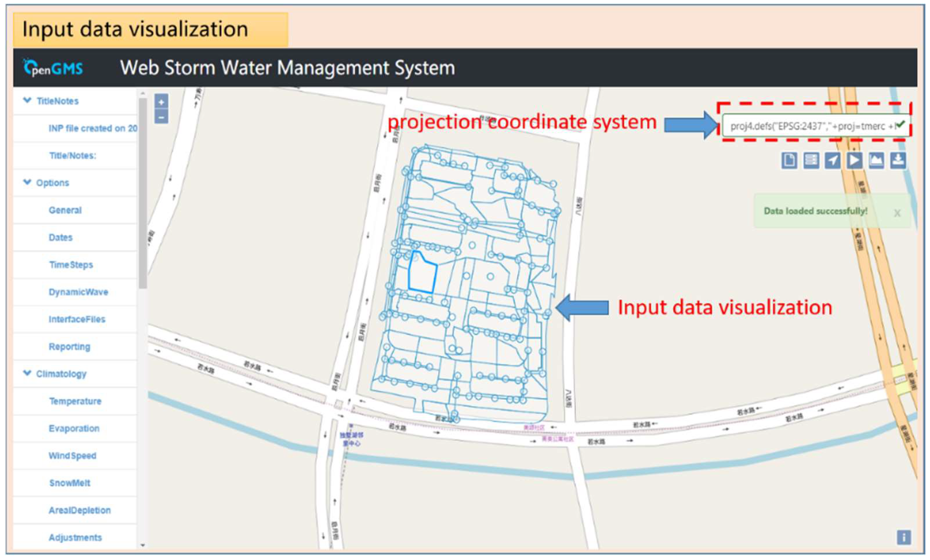The height and width of the screenshot is (560, 930).
Task: Click the OpenGMS logo
Action: point(53,68)
